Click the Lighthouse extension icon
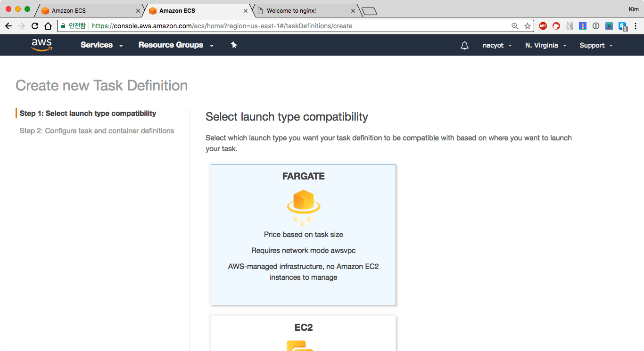 [x=583, y=26]
